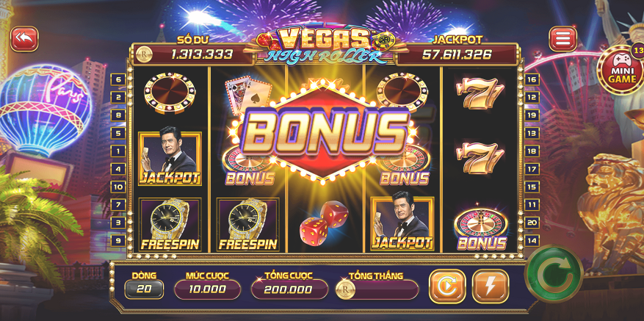The height and width of the screenshot is (321, 644).
Task: Click the top-right 77 symbol
Action: [x=480, y=93]
